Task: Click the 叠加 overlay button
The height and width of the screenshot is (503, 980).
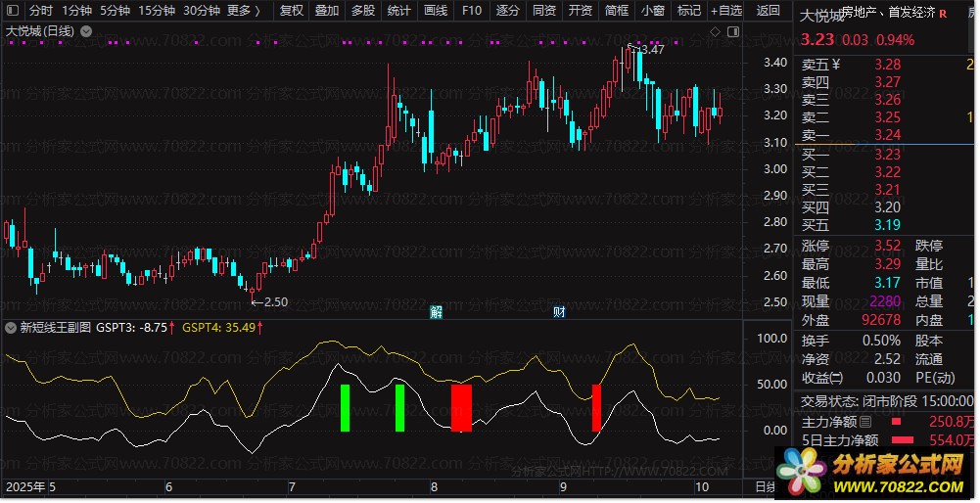Action: click(327, 10)
